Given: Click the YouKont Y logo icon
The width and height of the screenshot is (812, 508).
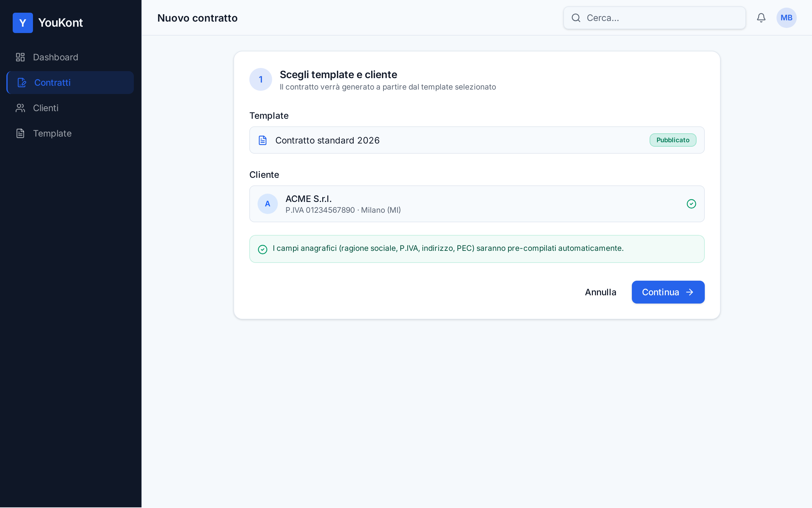Looking at the screenshot, I should 23,23.
